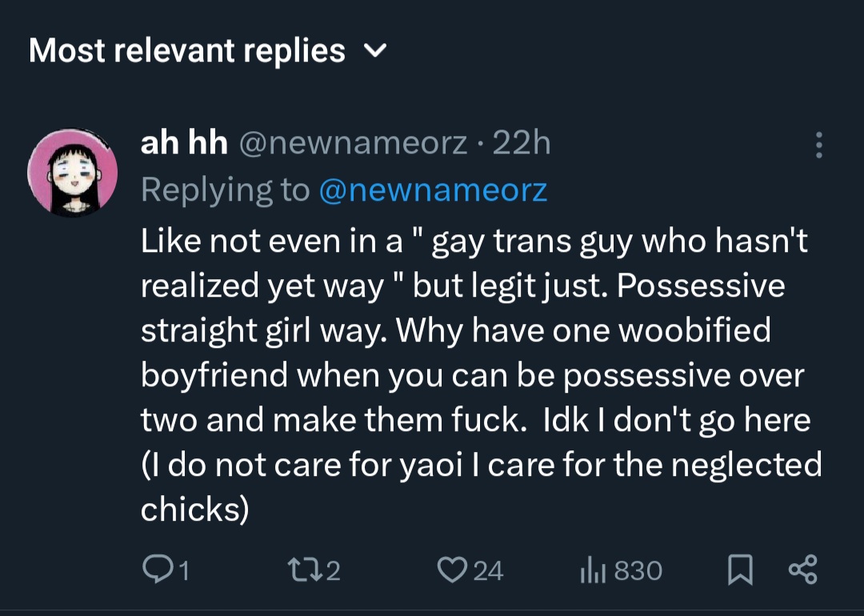The height and width of the screenshot is (616, 864).
Task: Open the blue @newnameorz mention link
Action: click(433, 190)
